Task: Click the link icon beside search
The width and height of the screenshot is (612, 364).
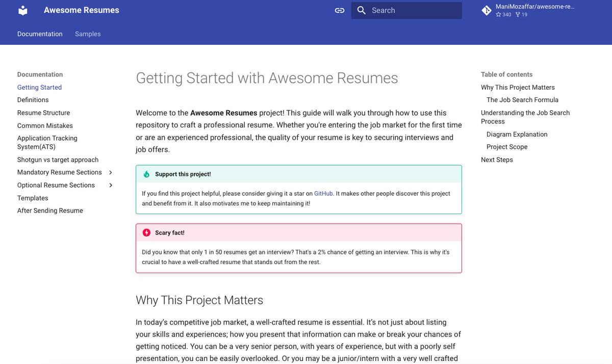Action: coord(340,10)
